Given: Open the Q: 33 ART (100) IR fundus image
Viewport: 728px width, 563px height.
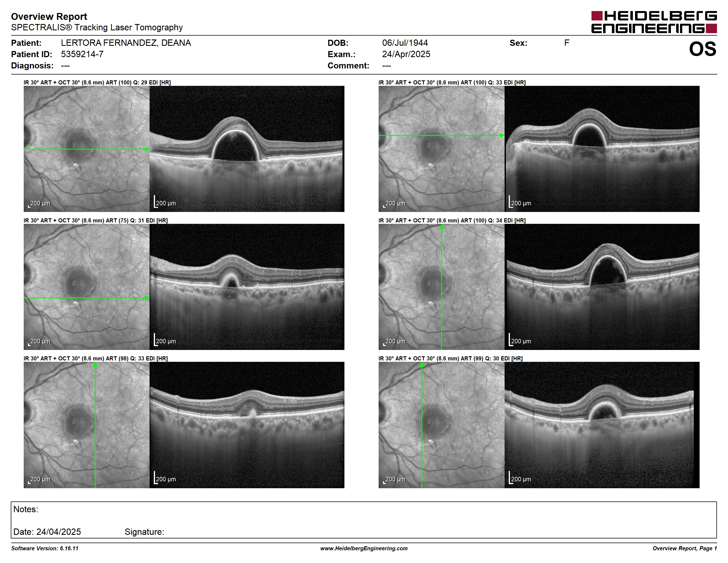Looking at the screenshot, I should 441,149.
